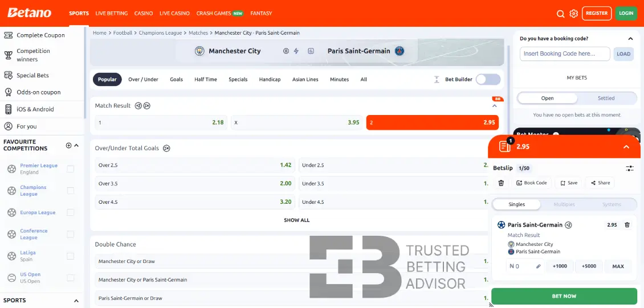Open betslip settings sliders icon
The height and width of the screenshot is (308, 644).
point(630,169)
